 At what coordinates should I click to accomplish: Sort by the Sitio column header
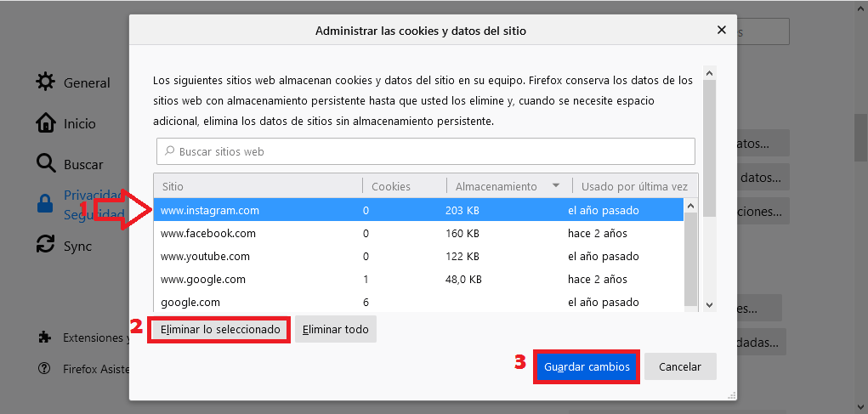click(x=258, y=186)
